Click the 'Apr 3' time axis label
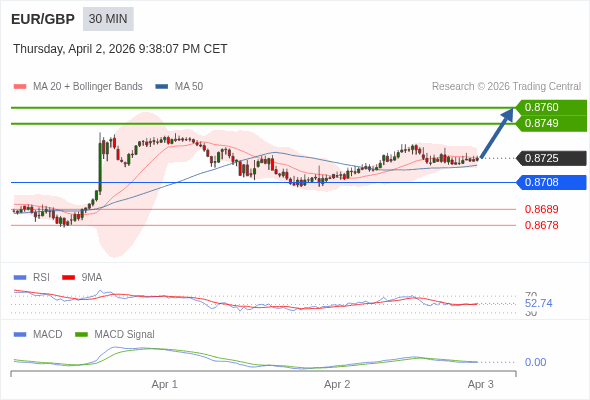This screenshot has width=590, height=400. pos(481,385)
